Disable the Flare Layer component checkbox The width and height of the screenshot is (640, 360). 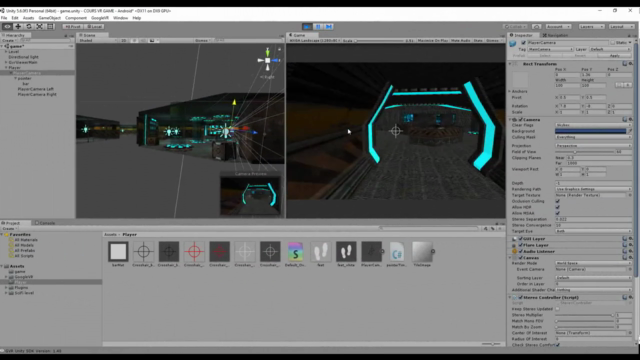(520, 245)
